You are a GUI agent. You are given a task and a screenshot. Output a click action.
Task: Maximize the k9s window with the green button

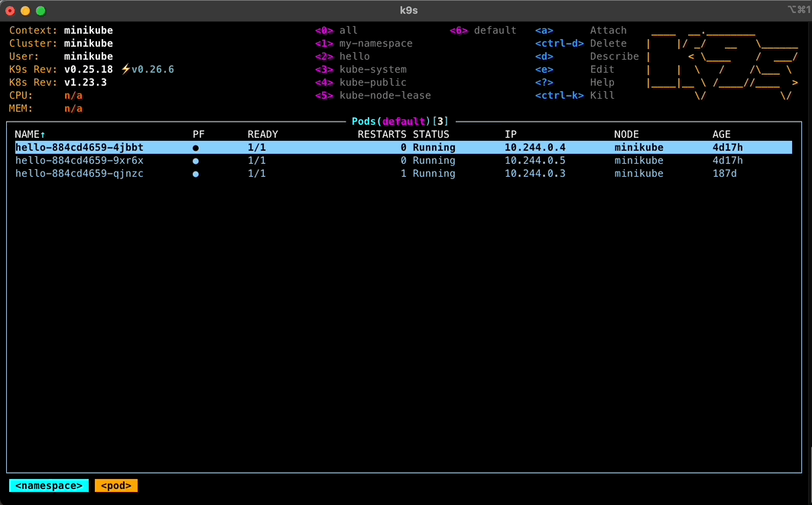(41, 11)
